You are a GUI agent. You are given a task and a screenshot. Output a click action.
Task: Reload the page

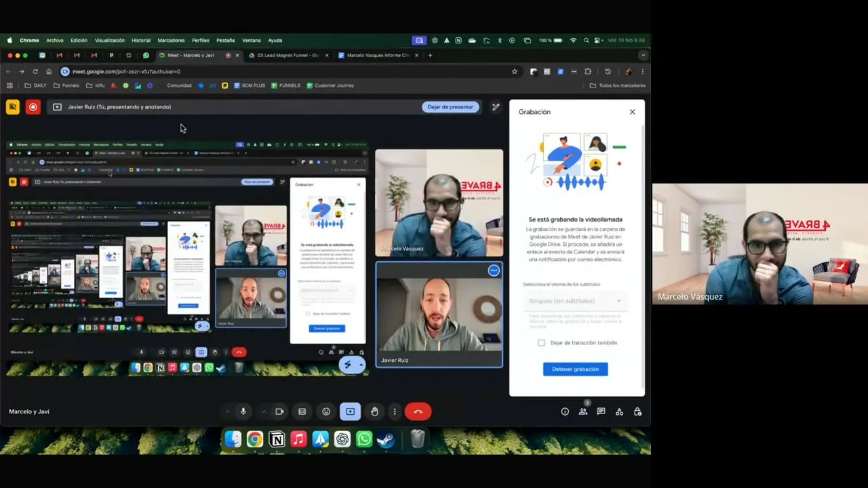(x=35, y=71)
